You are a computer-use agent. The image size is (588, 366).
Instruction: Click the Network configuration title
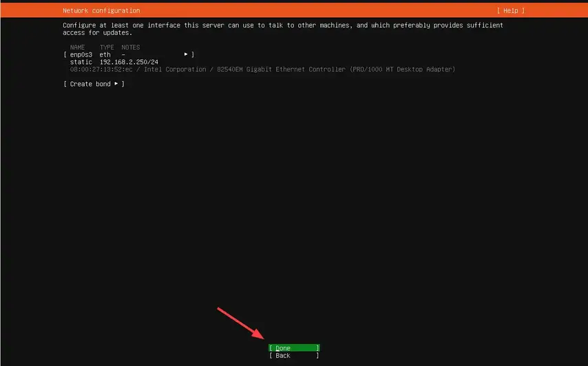101,11
